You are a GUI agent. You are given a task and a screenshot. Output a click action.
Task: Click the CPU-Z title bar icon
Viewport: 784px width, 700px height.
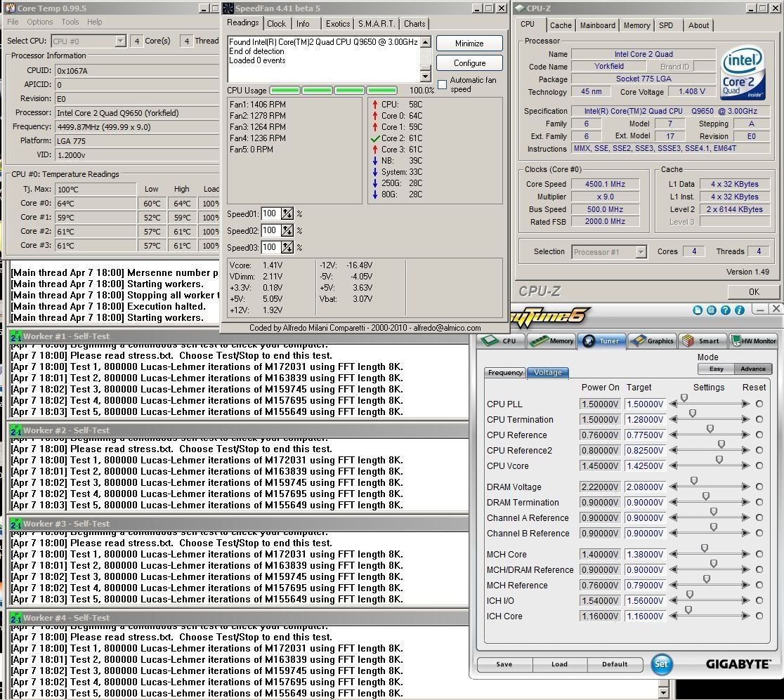(520, 8)
